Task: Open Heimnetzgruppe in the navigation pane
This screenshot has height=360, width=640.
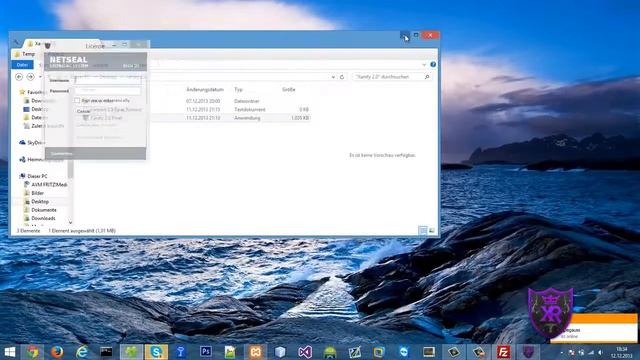Action: point(41,159)
